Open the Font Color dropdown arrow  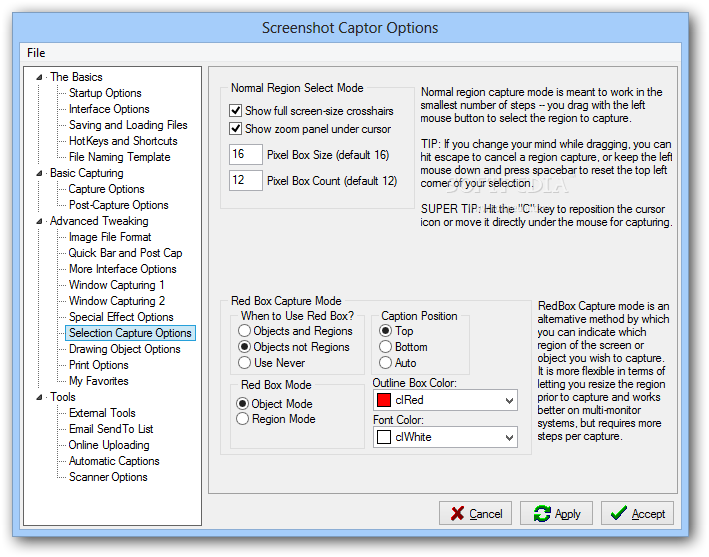[x=509, y=438]
